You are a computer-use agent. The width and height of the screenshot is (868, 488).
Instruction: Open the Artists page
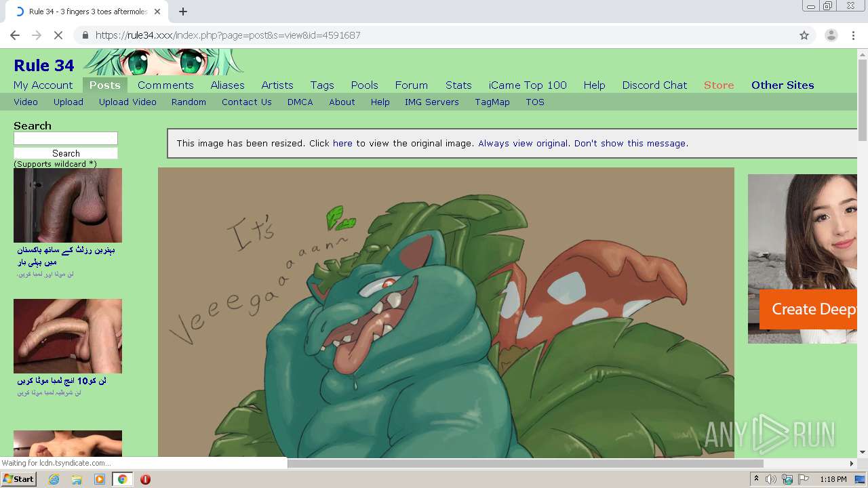coord(277,85)
